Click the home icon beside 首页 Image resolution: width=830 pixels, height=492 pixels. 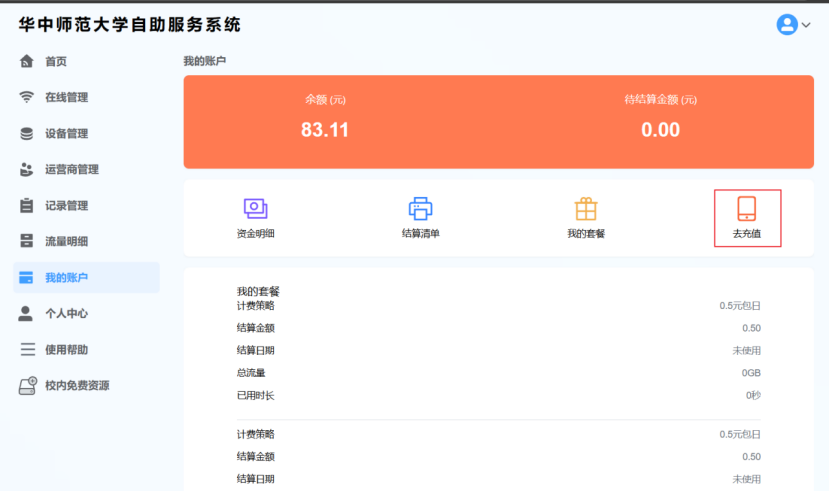tap(26, 61)
